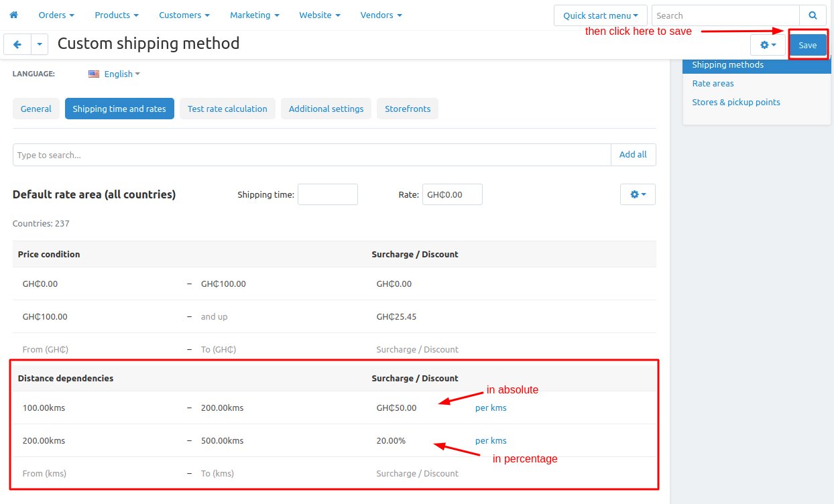This screenshot has width=834, height=504.
Task: Click the home icon in top navigation
Action: tap(13, 15)
